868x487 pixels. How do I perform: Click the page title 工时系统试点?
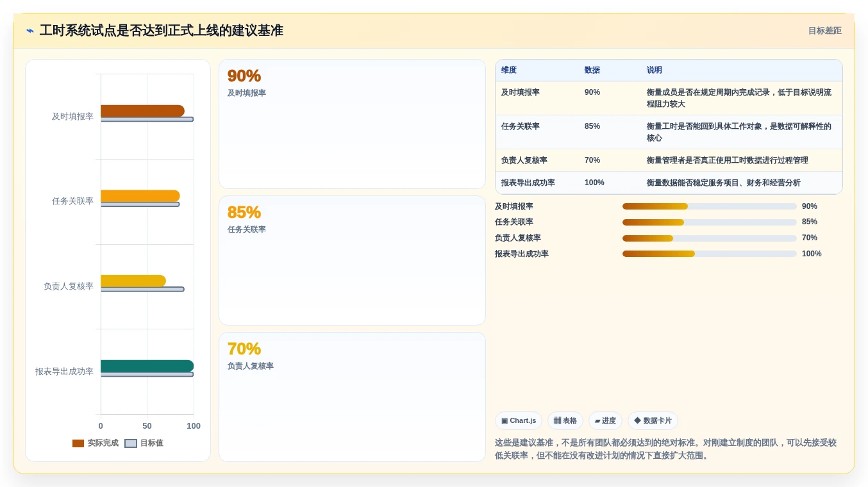coord(162,31)
